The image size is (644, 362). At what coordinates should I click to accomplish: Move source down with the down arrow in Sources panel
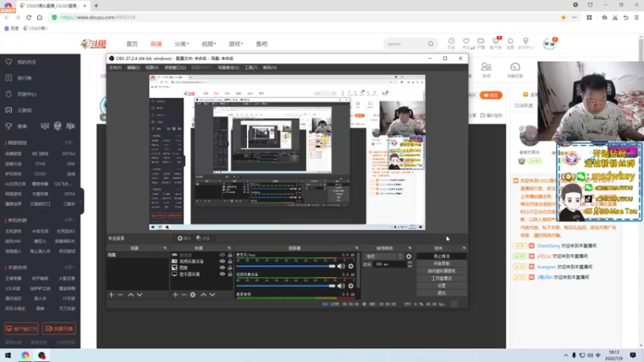point(213,294)
